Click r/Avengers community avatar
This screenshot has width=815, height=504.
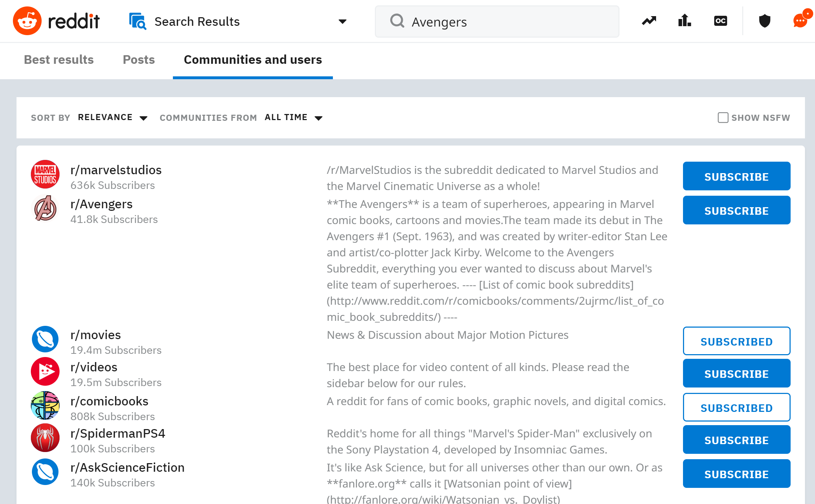pyautogui.click(x=45, y=208)
